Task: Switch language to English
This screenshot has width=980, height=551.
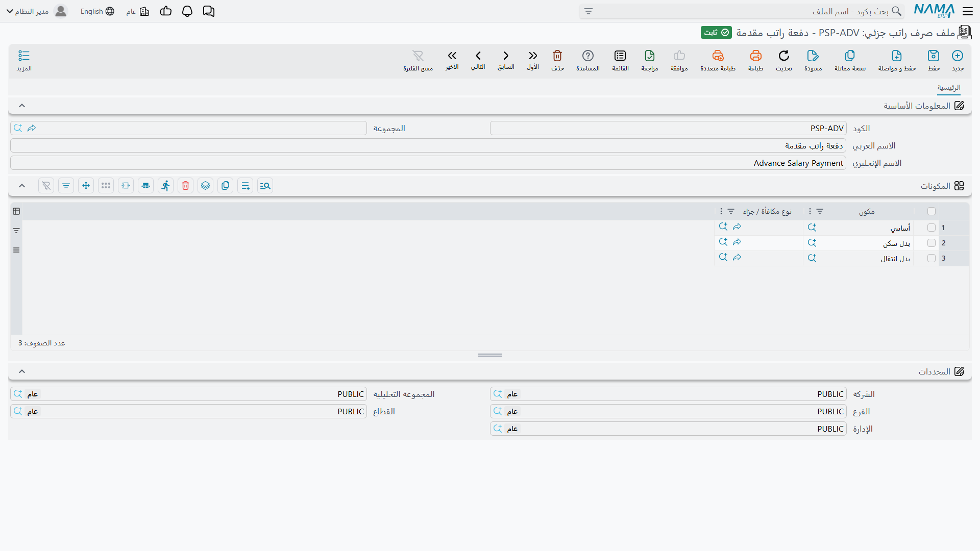Action: [x=97, y=11]
